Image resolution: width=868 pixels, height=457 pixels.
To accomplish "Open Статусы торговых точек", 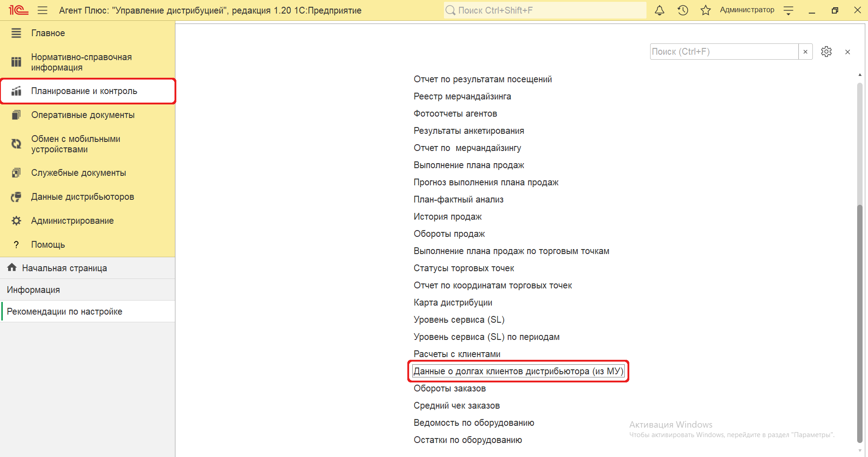I will (x=464, y=268).
